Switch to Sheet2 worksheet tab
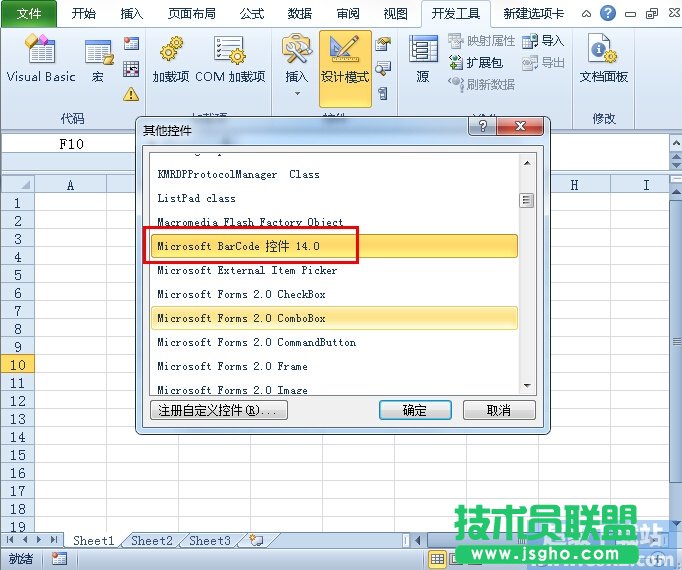 [x=152, y=541]
